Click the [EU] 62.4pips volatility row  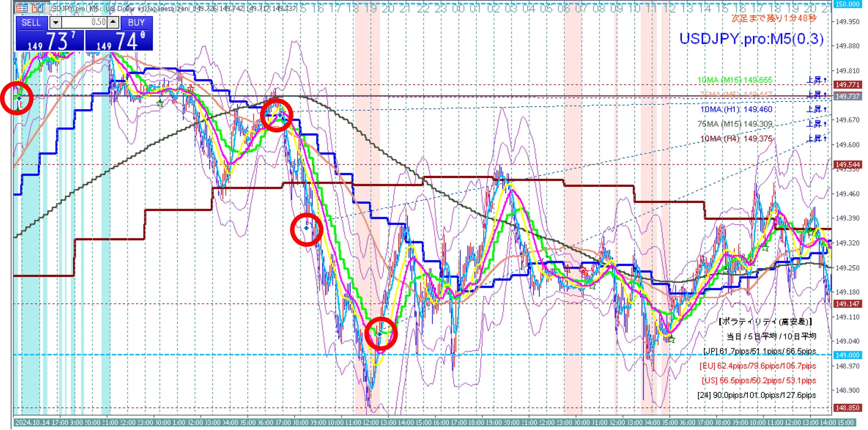[758, 366]
